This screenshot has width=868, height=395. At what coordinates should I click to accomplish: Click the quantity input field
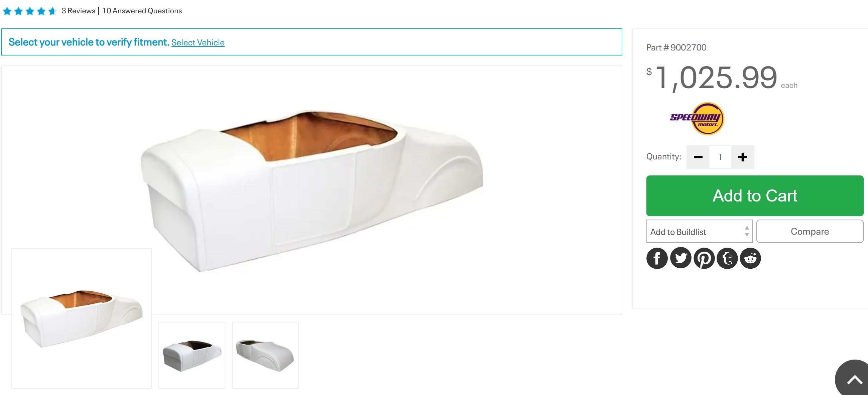tap(720, 157)
